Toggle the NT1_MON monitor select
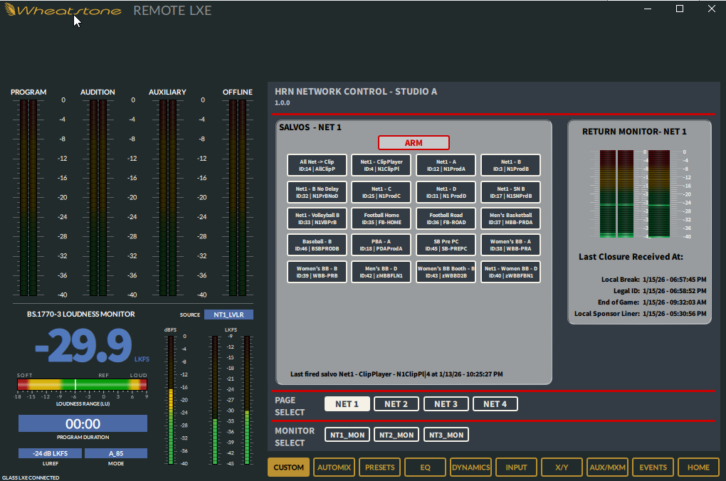The height and width of the screenshot is (481, 726). (x=347, y=435)
